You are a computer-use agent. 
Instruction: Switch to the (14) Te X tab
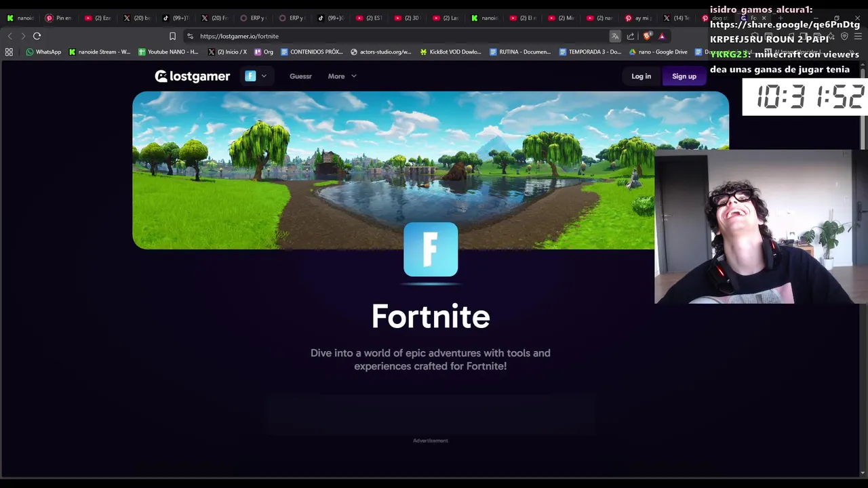(x=677, y=18)
